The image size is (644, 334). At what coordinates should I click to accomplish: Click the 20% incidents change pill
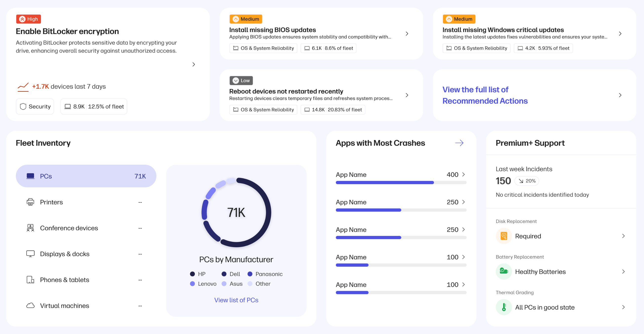tap(527, 181)
